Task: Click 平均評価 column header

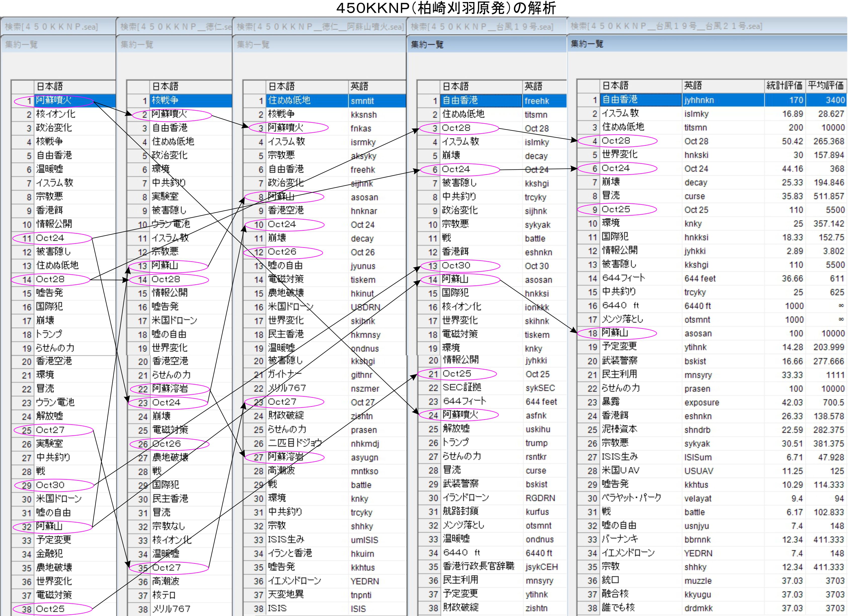Action: click(x=826, y=86)
